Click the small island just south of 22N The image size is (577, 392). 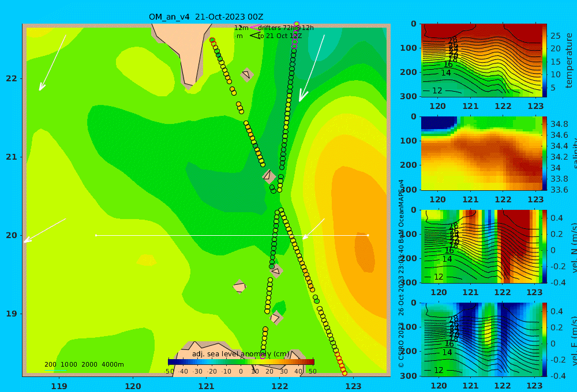[x=247, y=74]
